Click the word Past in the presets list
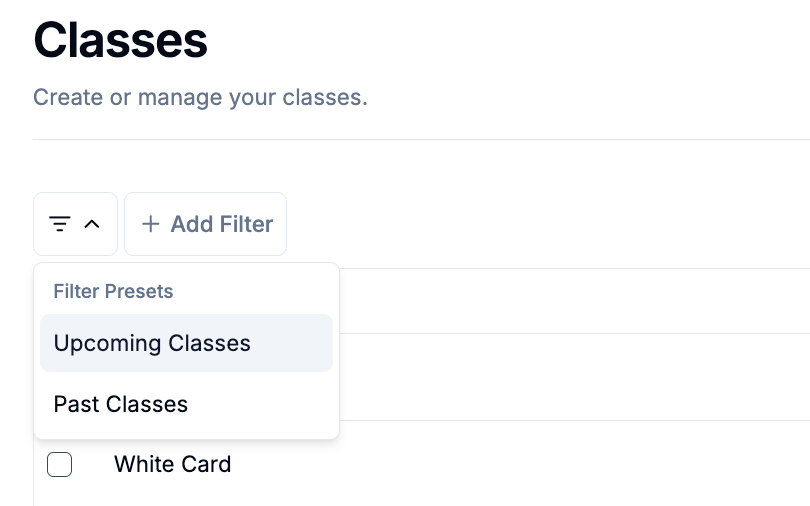The width and height of the screenshot is (810, 506). point(76,404)
